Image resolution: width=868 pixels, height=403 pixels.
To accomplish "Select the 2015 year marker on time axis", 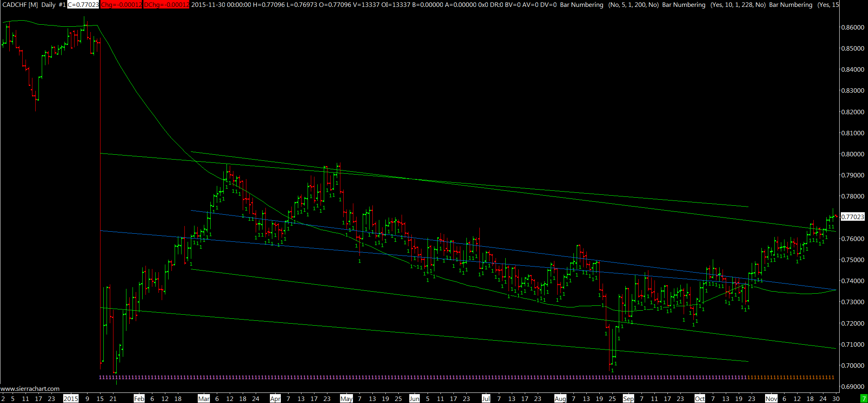I will tap(71, 399).
